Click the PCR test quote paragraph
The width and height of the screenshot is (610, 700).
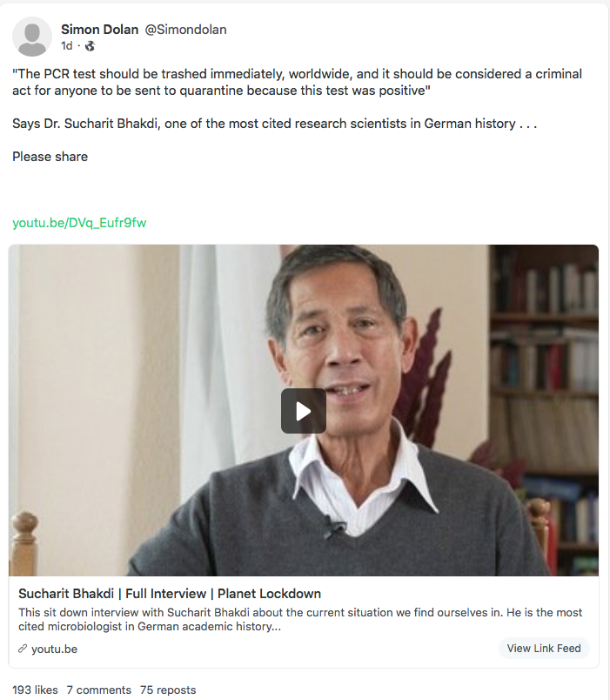point(298,82)
